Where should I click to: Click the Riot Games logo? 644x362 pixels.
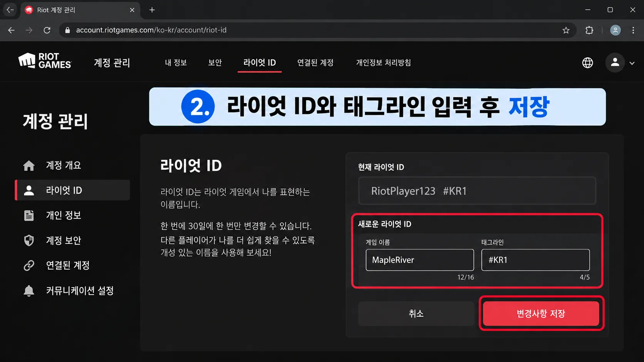tap(45, 61)
